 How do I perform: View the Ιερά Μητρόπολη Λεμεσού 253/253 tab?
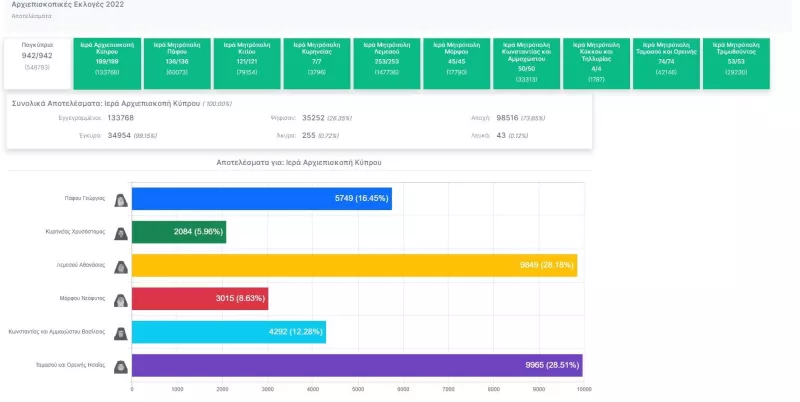[386, 63]
